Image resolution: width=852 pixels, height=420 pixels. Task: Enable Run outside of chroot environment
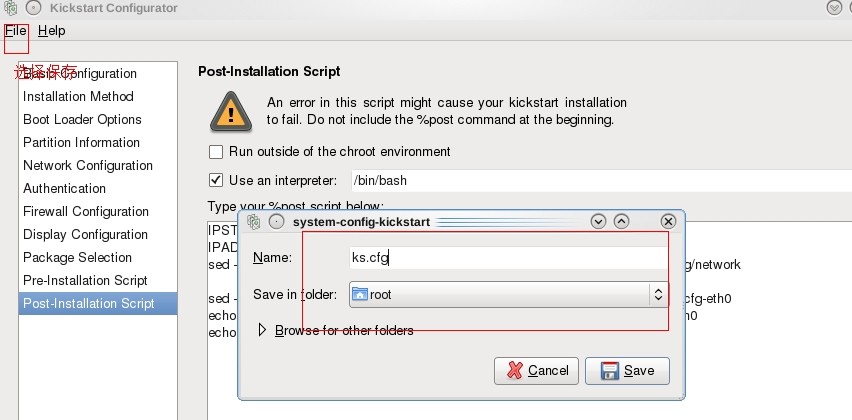[x=216, y=152]
